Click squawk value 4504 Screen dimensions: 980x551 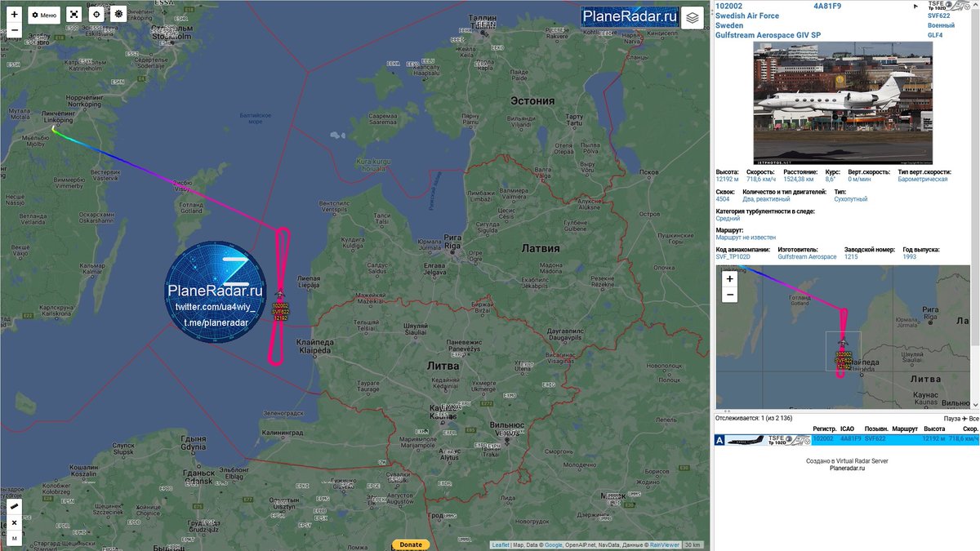pos(723,198)
